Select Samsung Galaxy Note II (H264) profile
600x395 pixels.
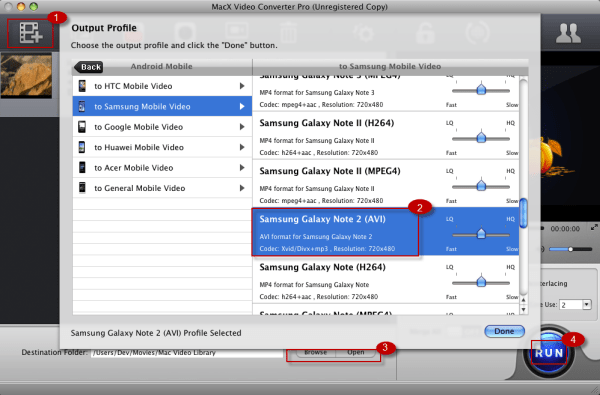point(386,136)
